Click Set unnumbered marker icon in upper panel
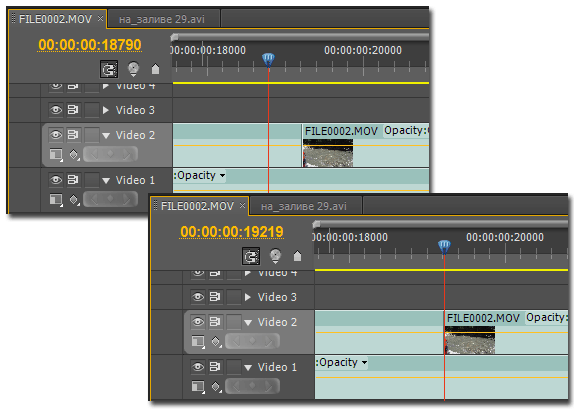The width and height of the screenshot is (574, 417). pyautogui.click(x=156, y=69)
